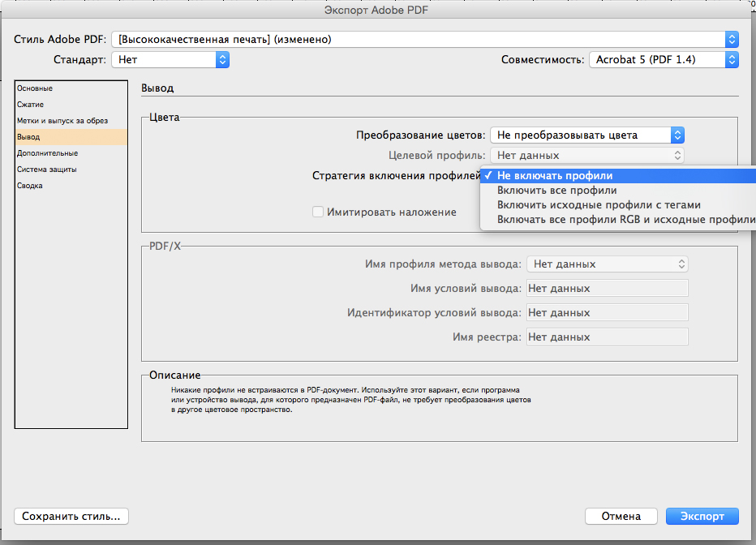756x545 pixels.
Task: Select the Вывод sidebar item
Action: coord(71,137)
